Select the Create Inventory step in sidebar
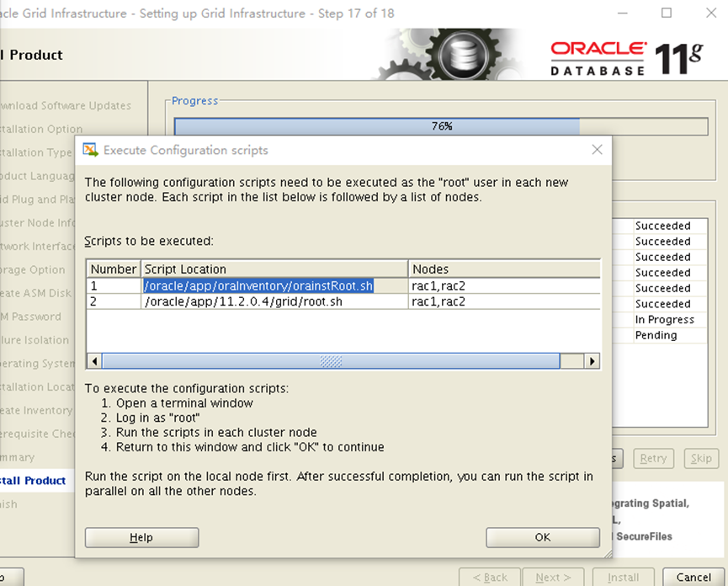The width and height of the screenshot is (728, 586). tap(36, 410)
